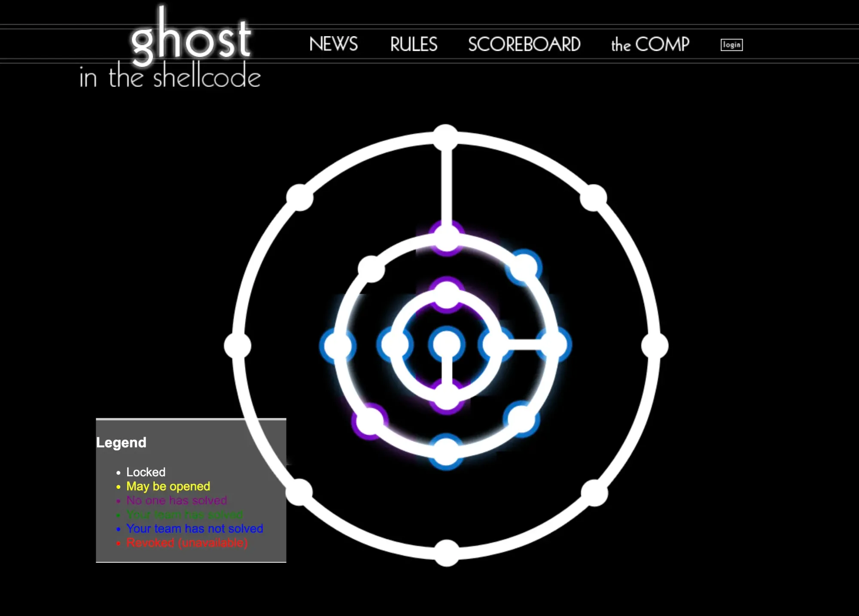Go to the RULES page
859x616 pixels.
pos(414,44)
